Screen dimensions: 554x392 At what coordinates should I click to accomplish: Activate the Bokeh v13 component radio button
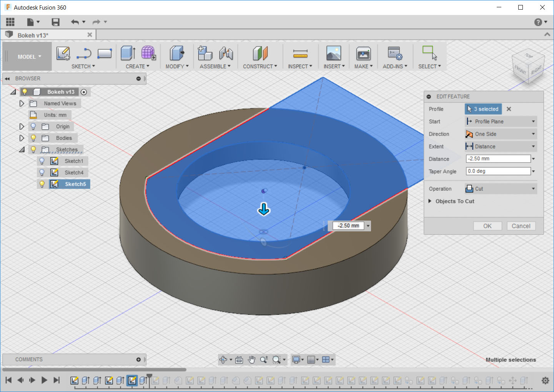[x=84, y=92]
